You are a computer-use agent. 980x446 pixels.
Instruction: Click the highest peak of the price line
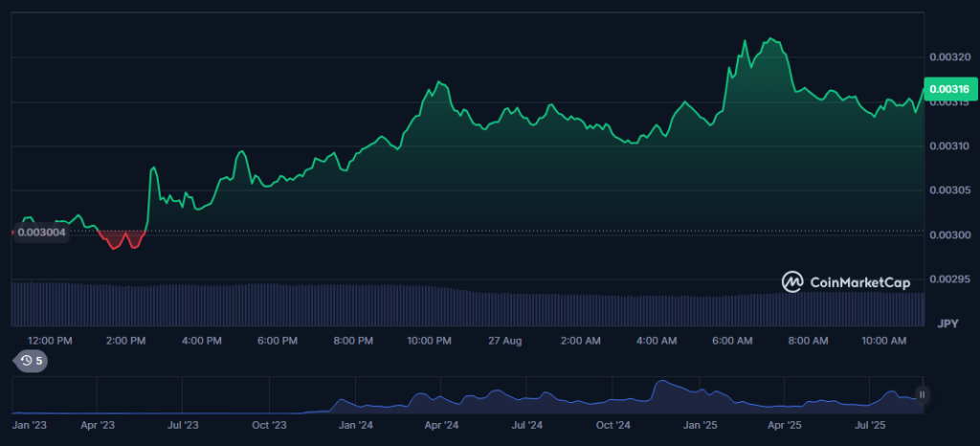[x=769, y=40]
